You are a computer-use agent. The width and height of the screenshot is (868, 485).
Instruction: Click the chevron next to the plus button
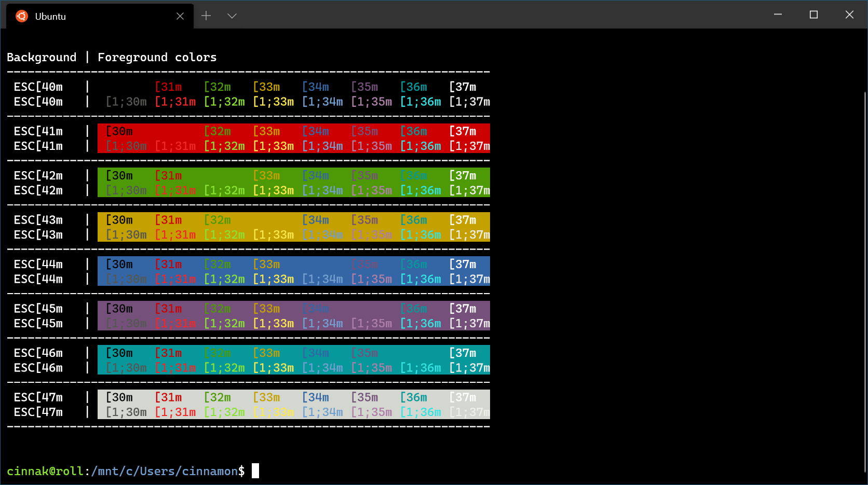click(232, 16)
